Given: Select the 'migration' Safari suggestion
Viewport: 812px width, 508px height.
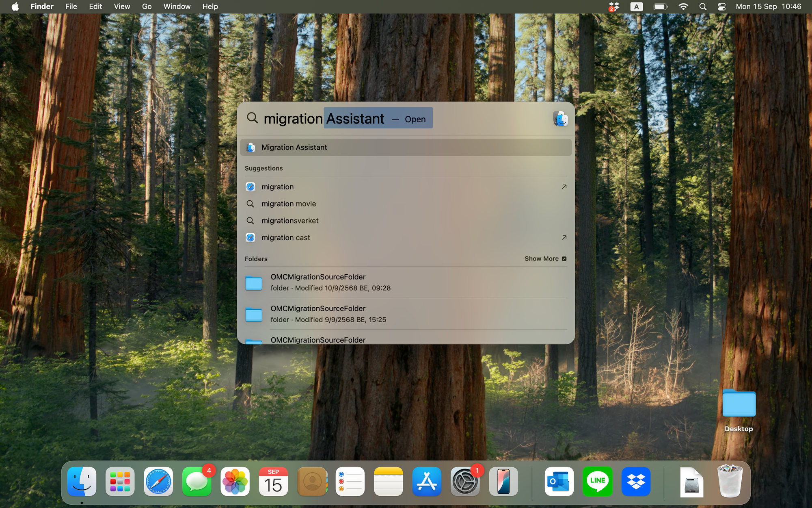Looking at the screenshot, I should click(406, 187).
